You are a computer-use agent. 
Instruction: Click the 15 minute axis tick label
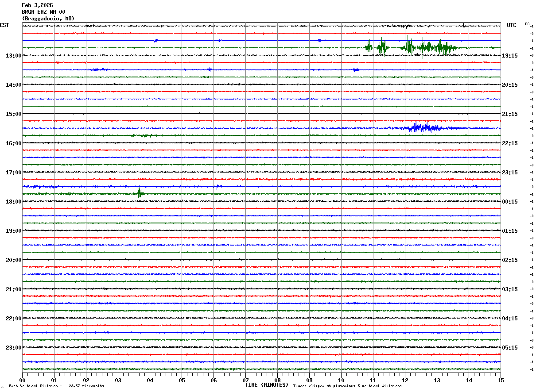pyautogui.click(x=500, y=380)
